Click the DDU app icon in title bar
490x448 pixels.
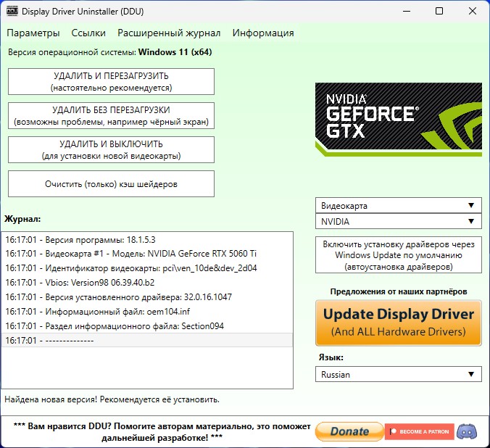12,12
